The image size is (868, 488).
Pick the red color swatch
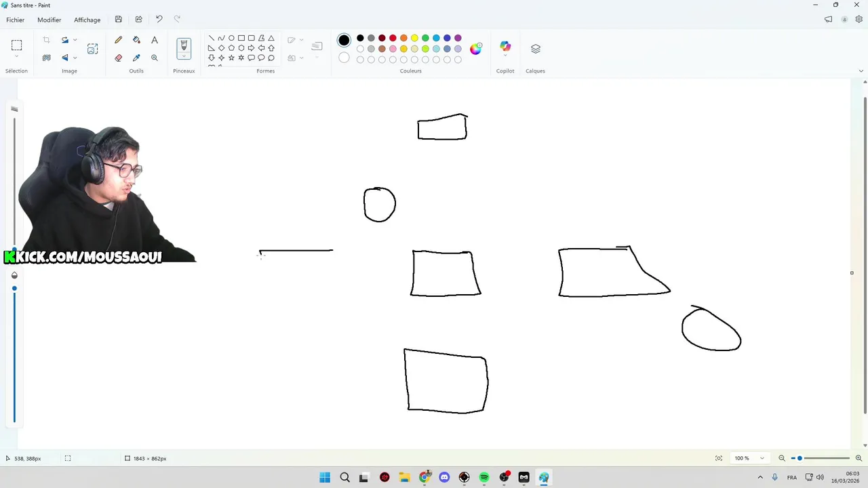[x=393, y=38]
